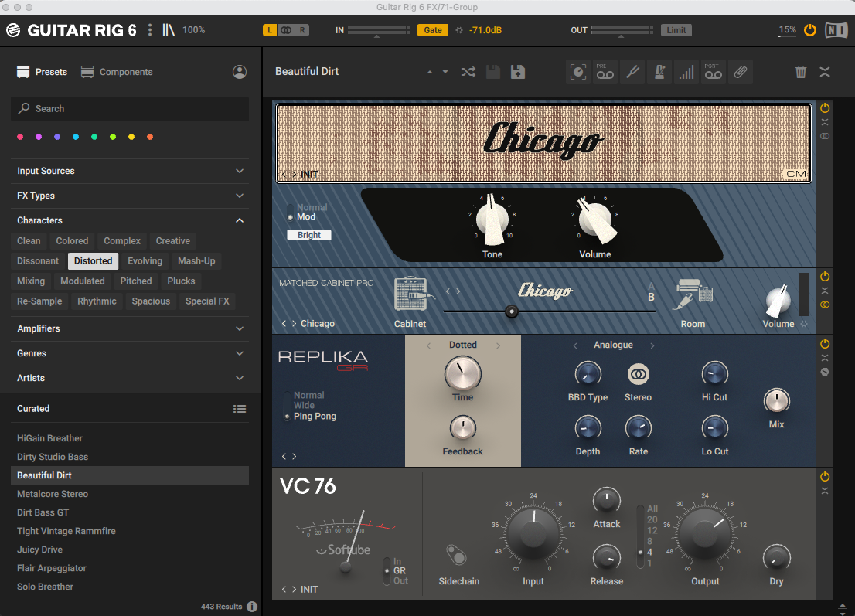Image resolution: width=855 pixels, height=616 pixels.
Task: Select the Modulated character tag
Action: [x=83, y=281]
